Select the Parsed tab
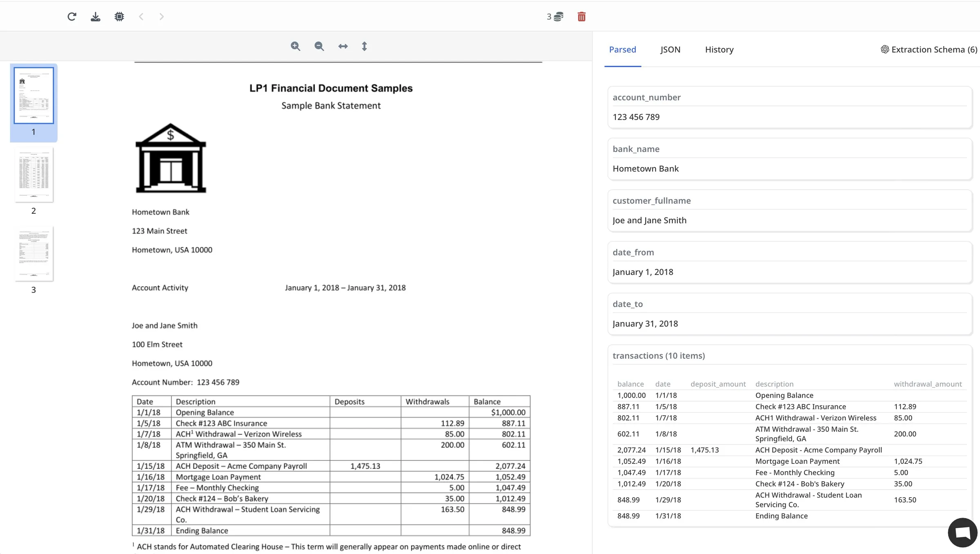 pyautogui.click(x=622, y=49)
